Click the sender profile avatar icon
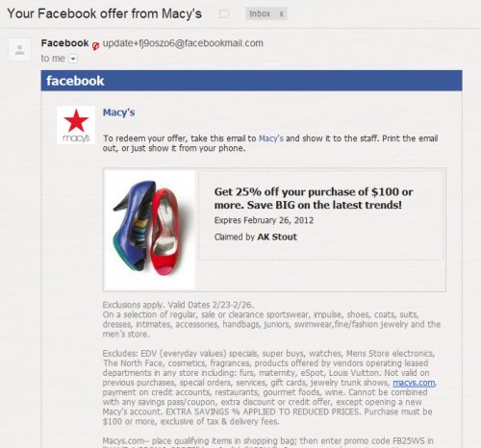The image size is (481, 448). tap(19, 50)
